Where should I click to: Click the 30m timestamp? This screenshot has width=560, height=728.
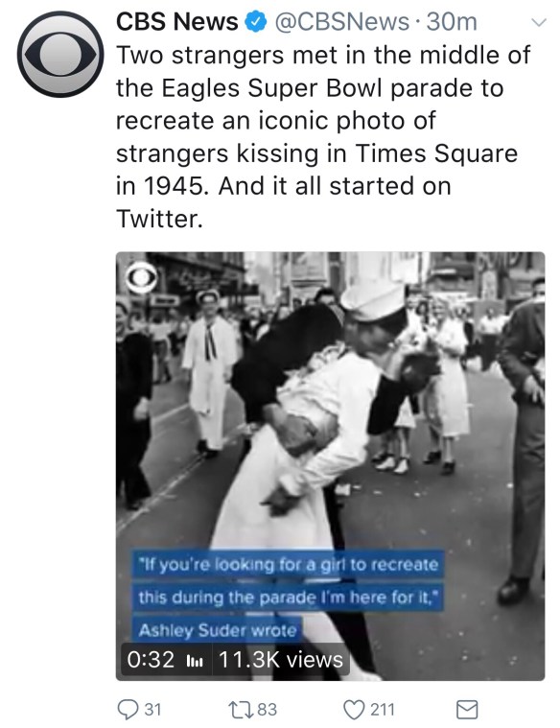(x=452, y=22)
